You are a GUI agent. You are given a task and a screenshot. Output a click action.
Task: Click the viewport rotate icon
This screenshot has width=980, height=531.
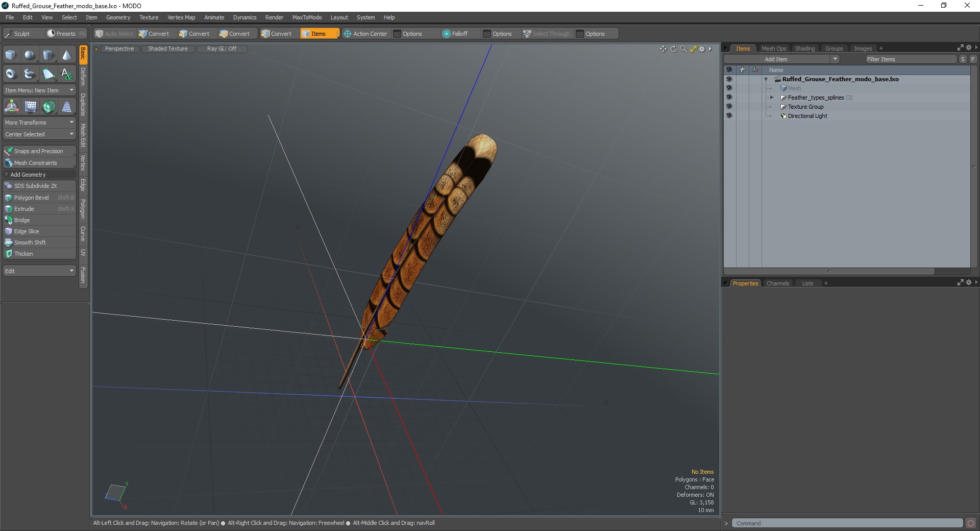[673, 49]
